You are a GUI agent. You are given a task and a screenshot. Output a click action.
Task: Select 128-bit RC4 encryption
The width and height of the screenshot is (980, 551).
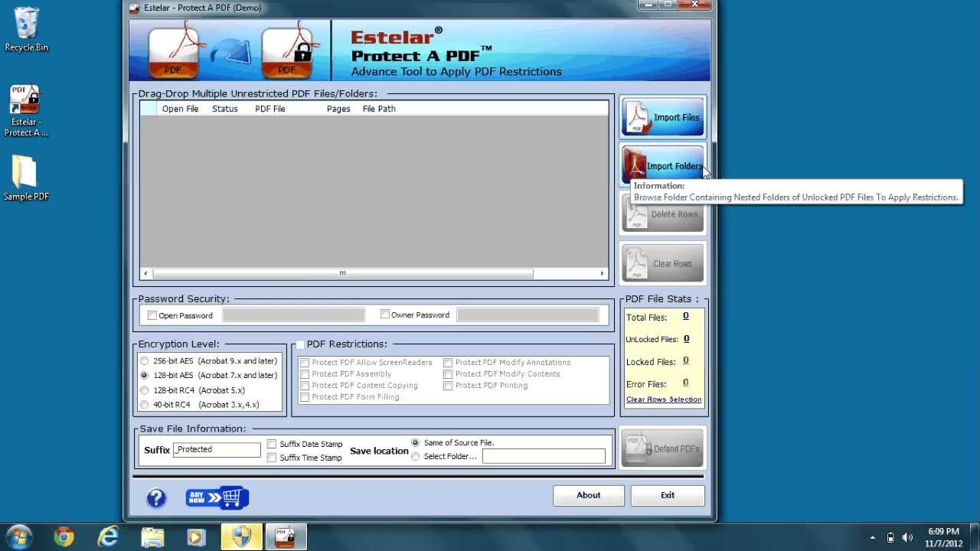144,390
